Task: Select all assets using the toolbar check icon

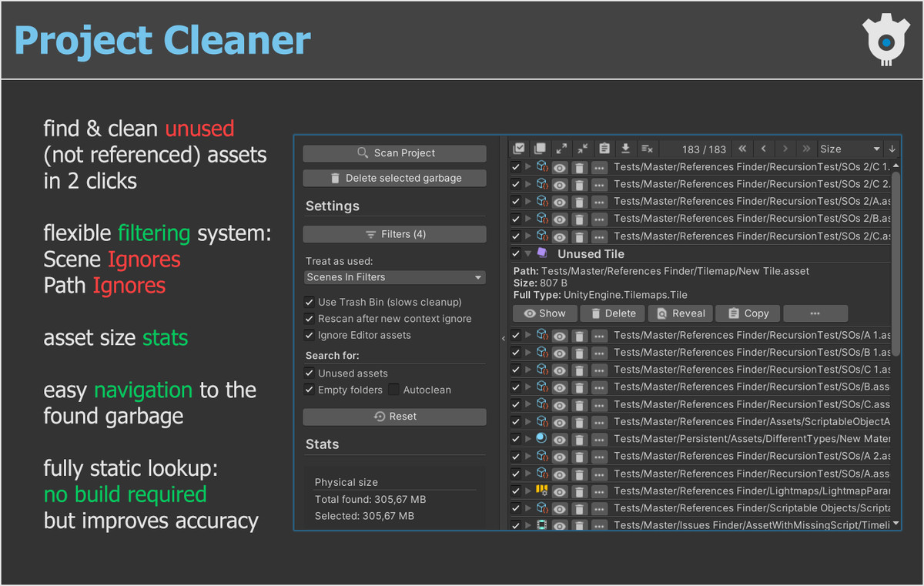Action: pyautogui.click(x=520, y=148)
